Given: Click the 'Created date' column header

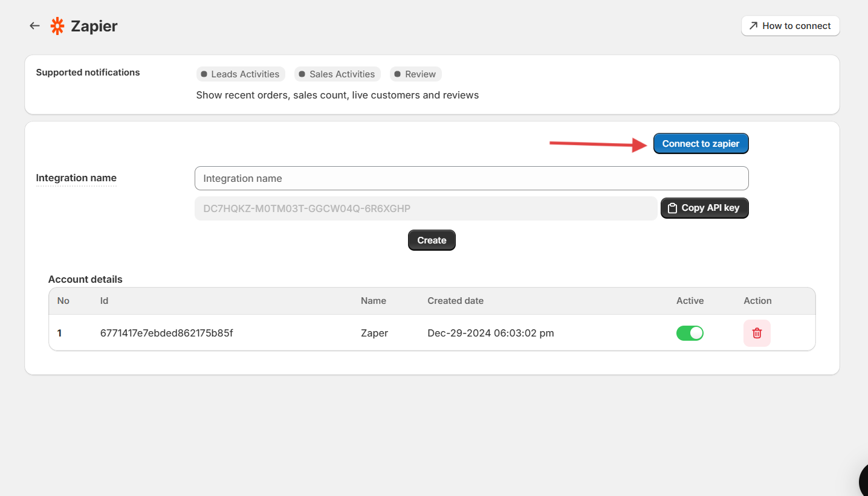Looking at the screenshot, I should [455, 301].
